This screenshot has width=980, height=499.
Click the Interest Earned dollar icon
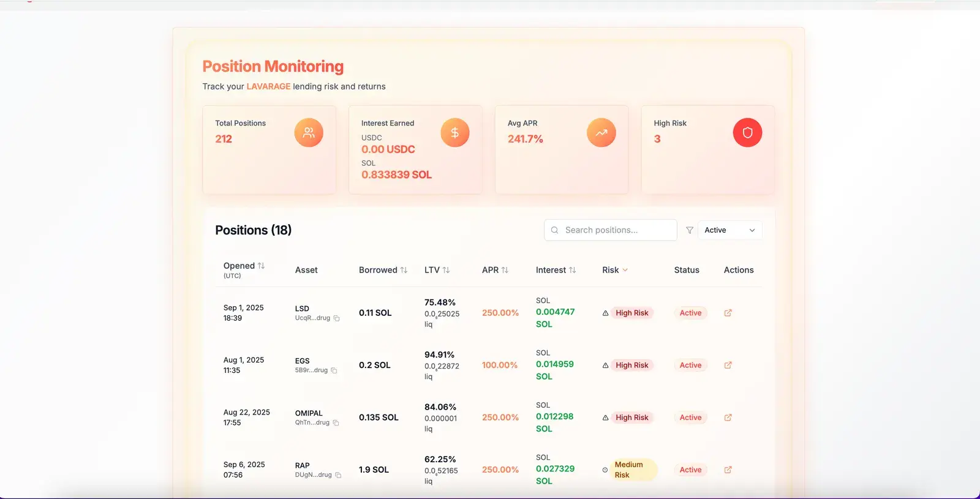(x=455, y=133)
